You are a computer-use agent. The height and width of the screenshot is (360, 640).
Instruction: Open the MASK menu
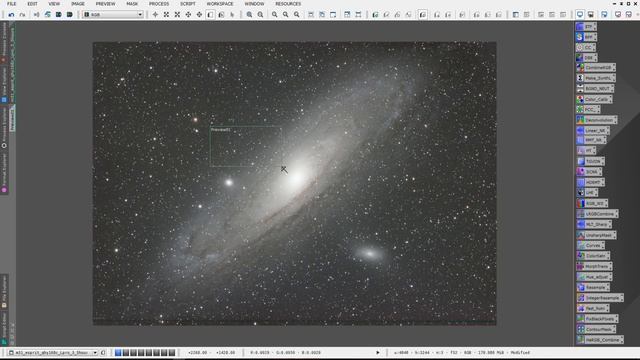(132, 4)
